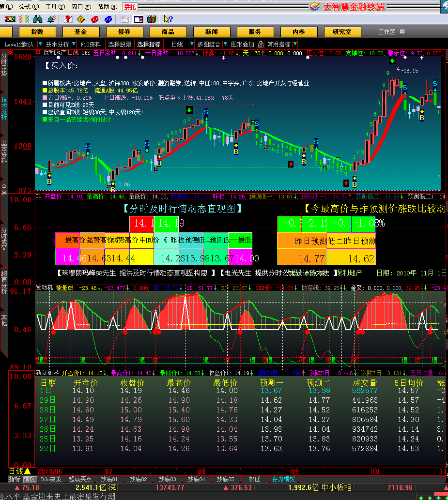
Task: Click the 日线 up triangle at bottom left
Action: tap(28, 471)
